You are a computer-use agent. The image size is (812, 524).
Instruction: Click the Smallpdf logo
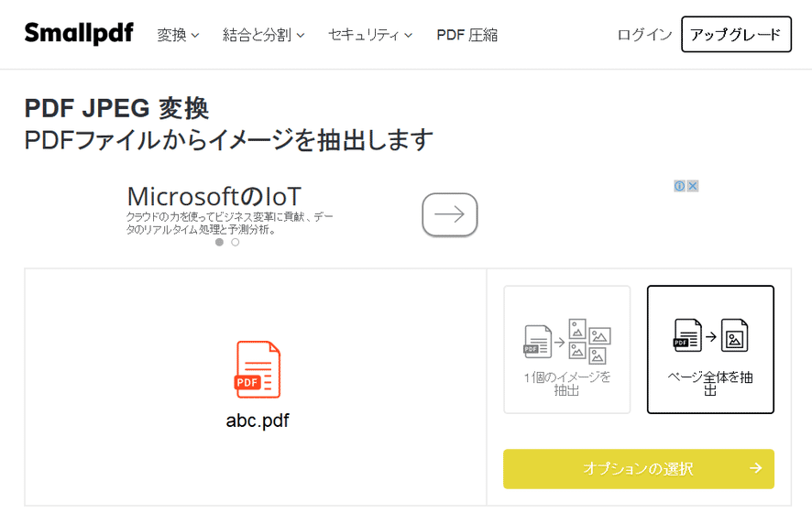(79, 34)
